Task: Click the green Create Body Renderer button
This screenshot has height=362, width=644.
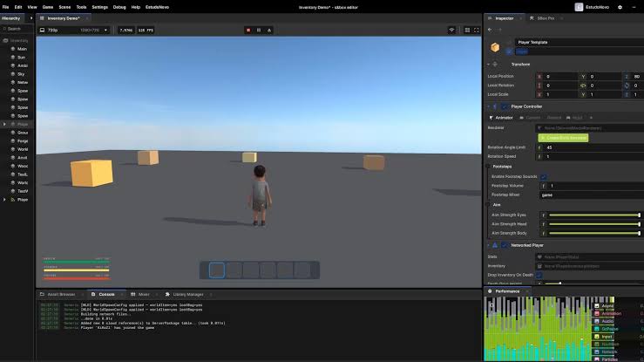Action: [x=563, y=138]
